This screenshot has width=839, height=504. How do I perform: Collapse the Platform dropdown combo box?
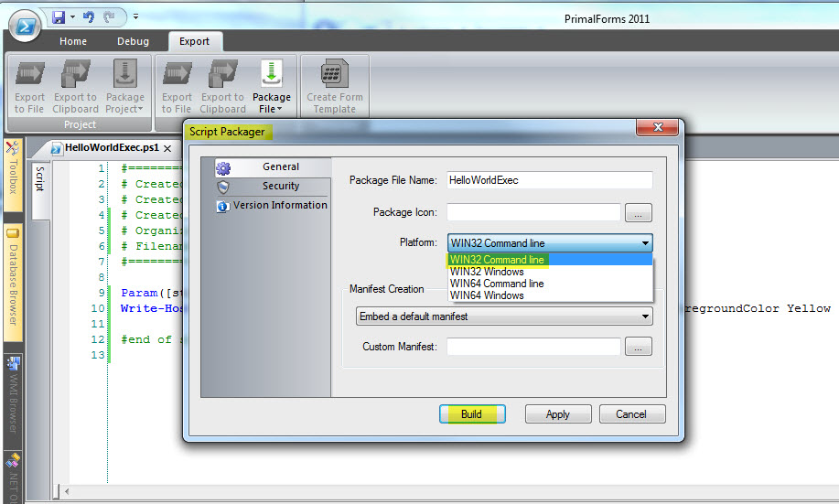click(550, 243)
